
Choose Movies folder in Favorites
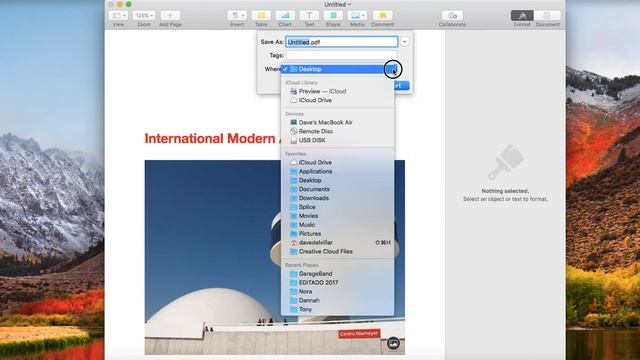pos(338,216)
